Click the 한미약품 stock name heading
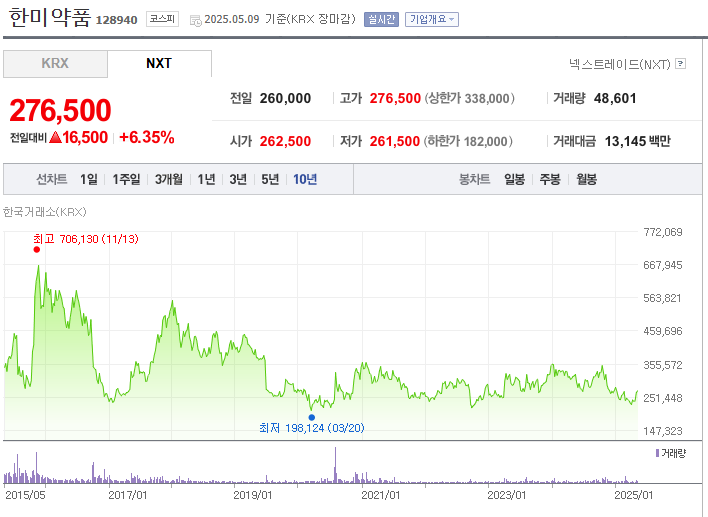This screenshot has width=708, height=517. (50, 18)
